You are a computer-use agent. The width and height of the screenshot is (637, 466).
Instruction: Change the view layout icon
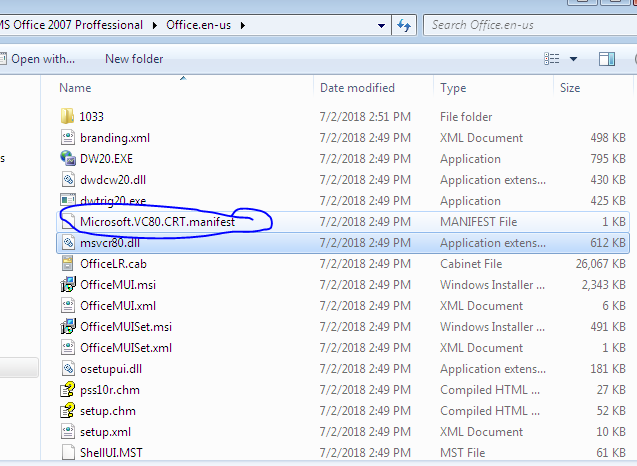click(551, 59)
